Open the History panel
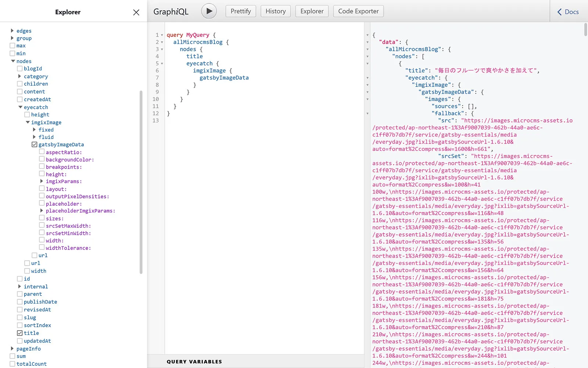The image size is (588, 368). tap(275, 11)
